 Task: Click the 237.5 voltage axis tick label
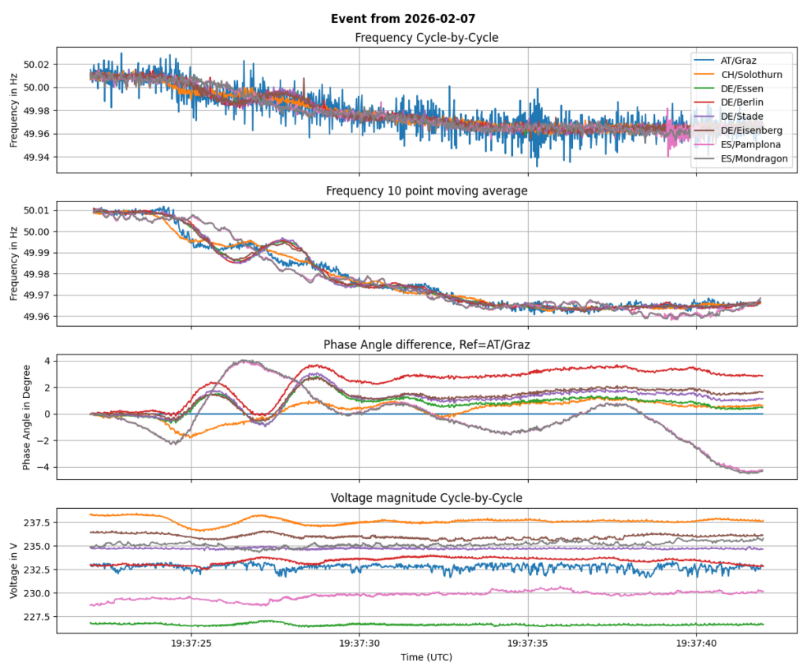tap(38, 522)
